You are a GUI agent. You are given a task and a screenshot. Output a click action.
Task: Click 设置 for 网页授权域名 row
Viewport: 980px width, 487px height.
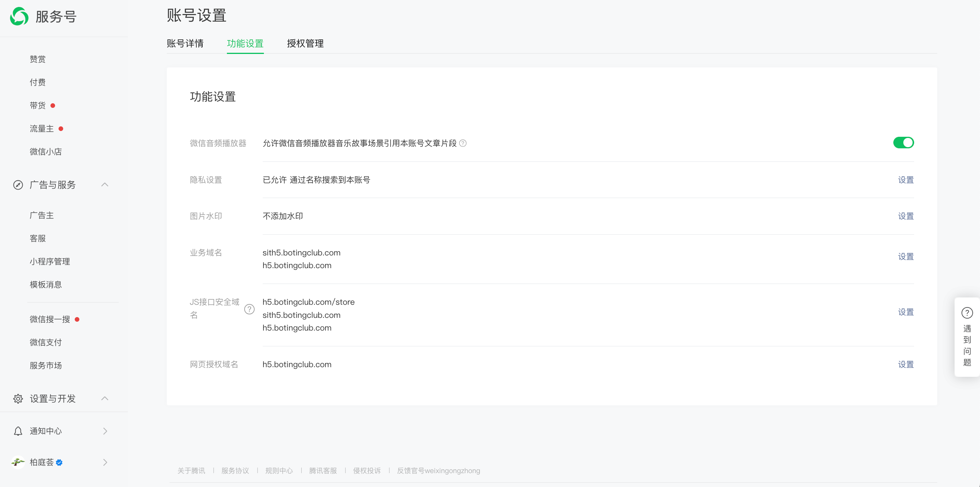(x=906, y=364)
